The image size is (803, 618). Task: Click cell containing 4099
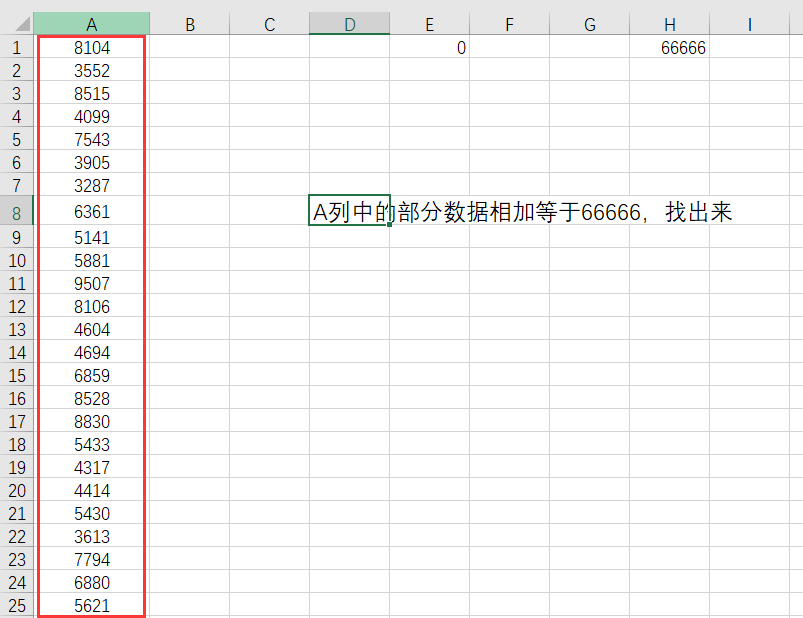92,116
